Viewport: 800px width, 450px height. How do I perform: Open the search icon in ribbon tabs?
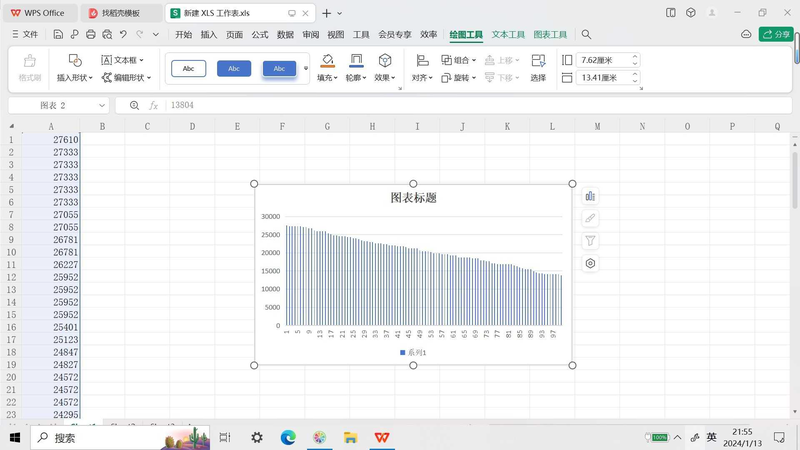pos(587,34)
